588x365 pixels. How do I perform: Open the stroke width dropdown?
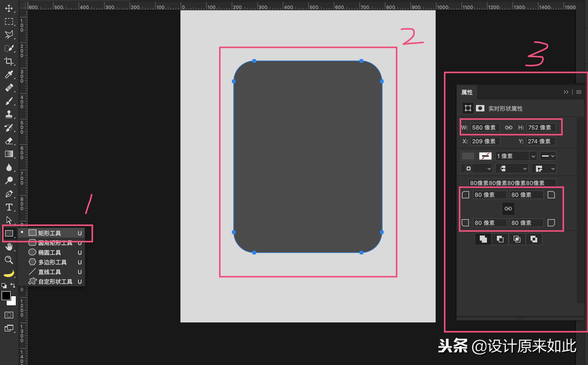533,156
